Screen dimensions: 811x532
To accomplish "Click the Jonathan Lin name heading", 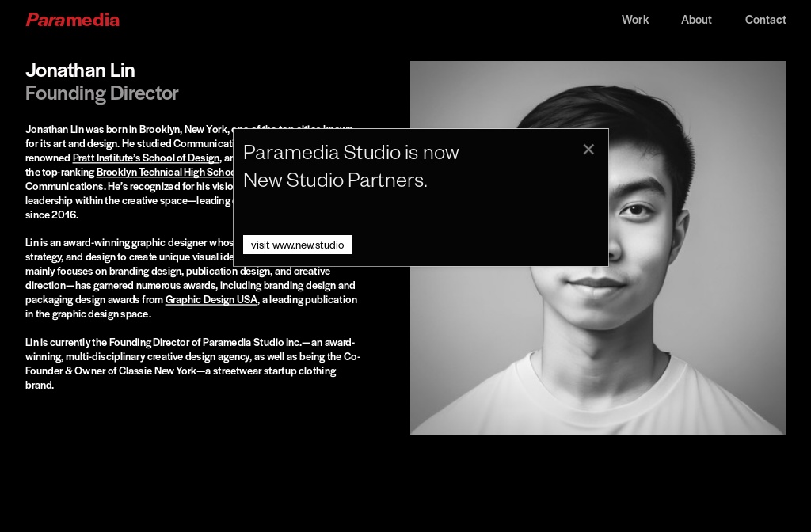I will pyautogui.click(x=80, y=70).
